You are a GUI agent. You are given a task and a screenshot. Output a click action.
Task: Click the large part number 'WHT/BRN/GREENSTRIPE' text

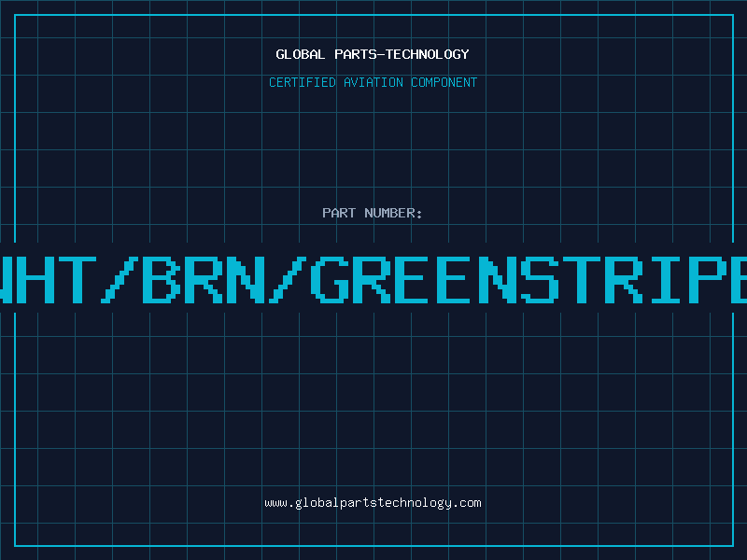[373, 279]
